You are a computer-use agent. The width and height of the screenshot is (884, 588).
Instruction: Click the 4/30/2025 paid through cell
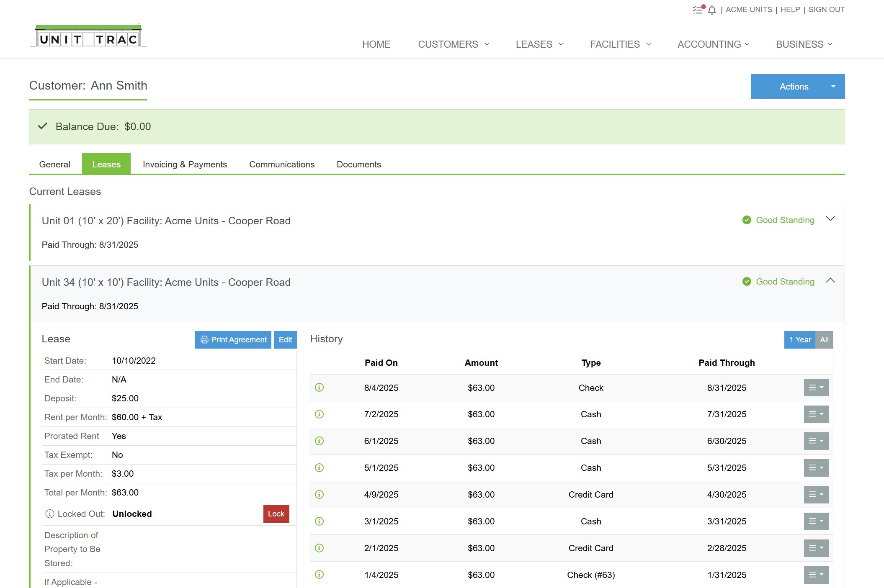(x=727, y=495)
